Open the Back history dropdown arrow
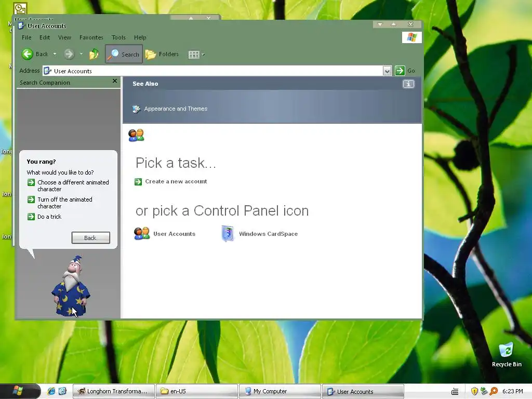Image resolution: width=532 pixels, height=399 pixels. coord(55,54)
